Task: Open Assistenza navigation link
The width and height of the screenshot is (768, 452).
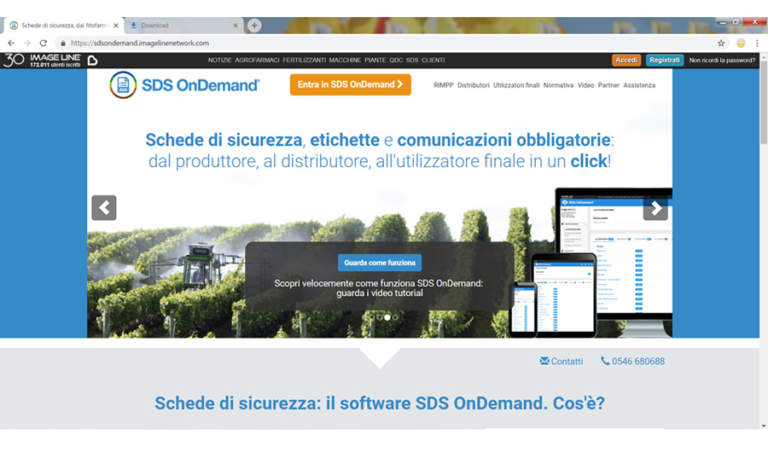Action: 639,85
